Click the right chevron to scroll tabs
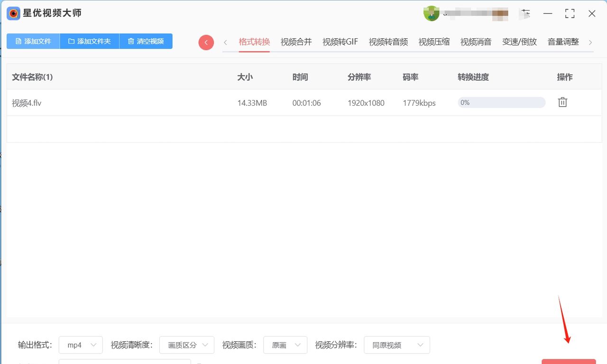This screenshot has height=364, width=607. (590, 42)
